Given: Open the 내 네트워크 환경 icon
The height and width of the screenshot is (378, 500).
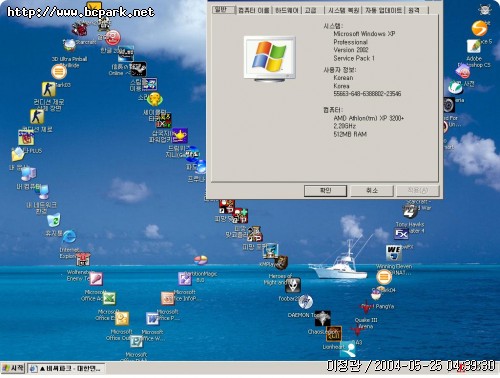Looking at the screenshot, I should coord(43,192).
